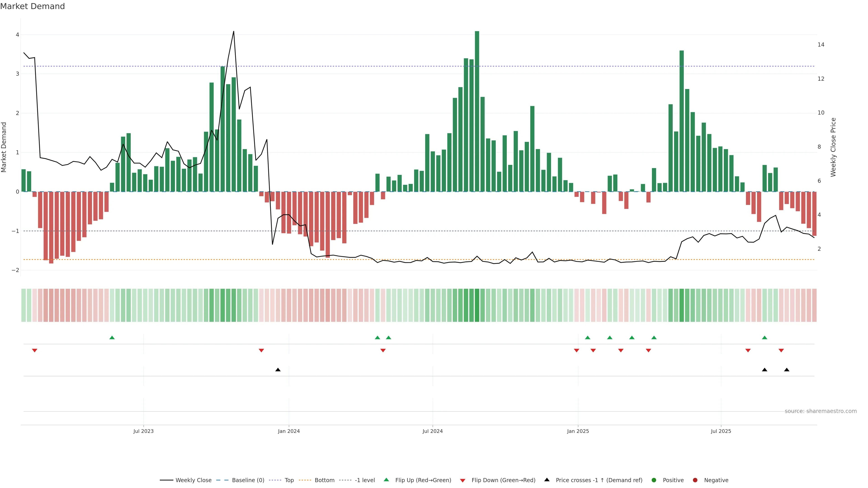Click first green flip-up marker before Jul 2023
868x488 pixels.
(x=112, y=338)
